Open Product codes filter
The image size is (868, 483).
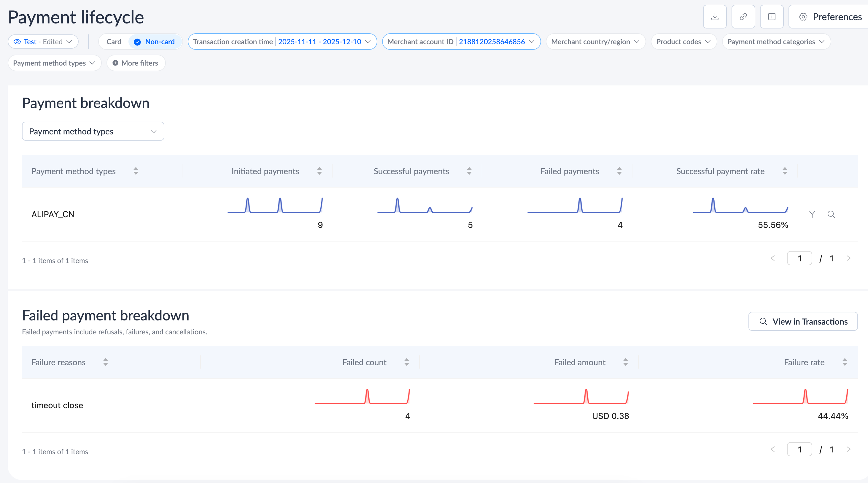tap(683, 42)
